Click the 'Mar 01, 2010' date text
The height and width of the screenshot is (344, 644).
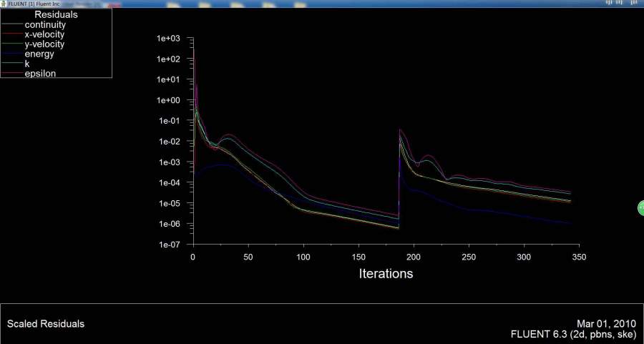point(606,323)
